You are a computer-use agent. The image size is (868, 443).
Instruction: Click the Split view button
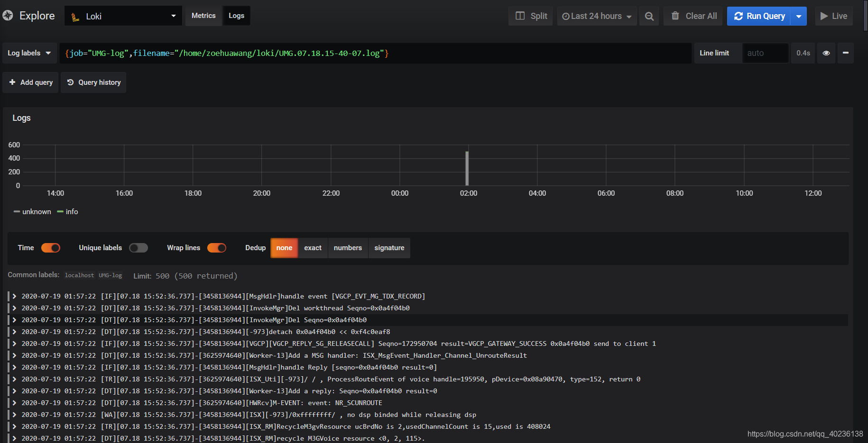(x=531, y=16)
